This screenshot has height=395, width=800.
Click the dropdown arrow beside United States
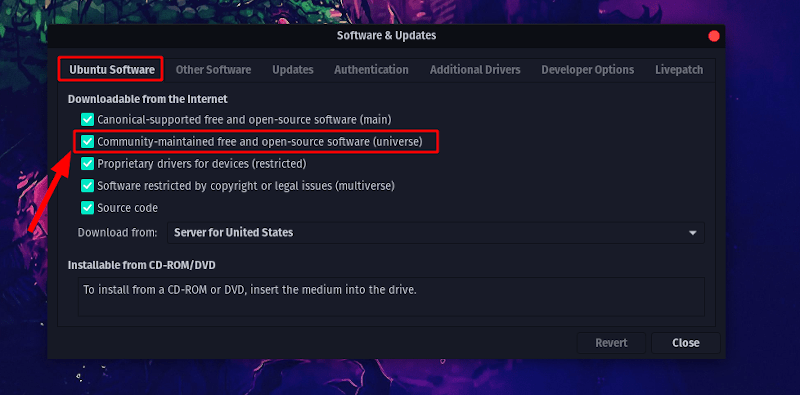tap(692, 233)
